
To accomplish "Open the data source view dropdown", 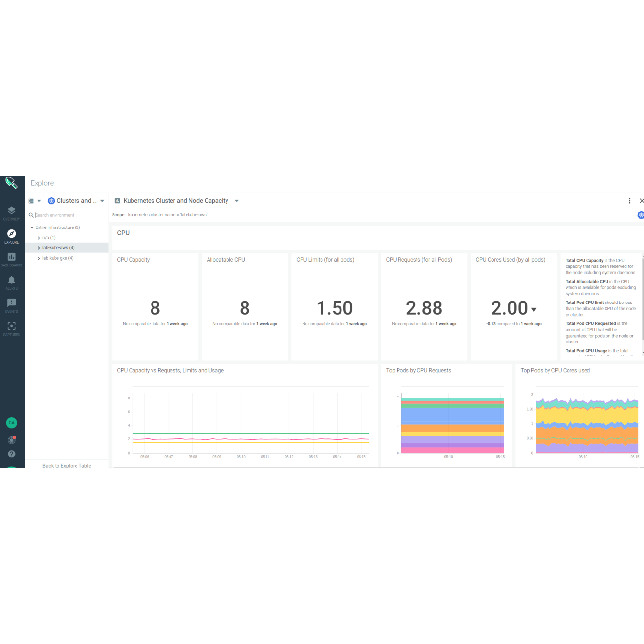I will (x=35, y=201).
